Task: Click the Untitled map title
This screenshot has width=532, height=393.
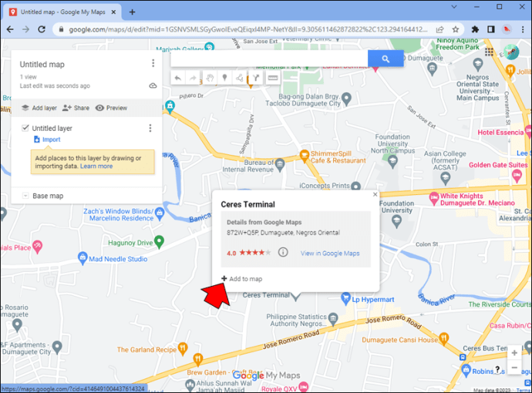Action: [42, 65]
